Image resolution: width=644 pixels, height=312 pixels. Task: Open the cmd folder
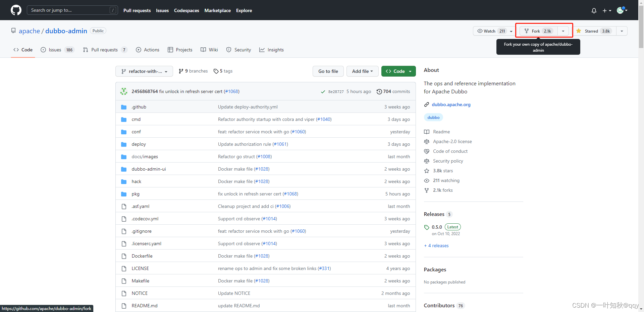pyautogui.click(x=136, y=119)
